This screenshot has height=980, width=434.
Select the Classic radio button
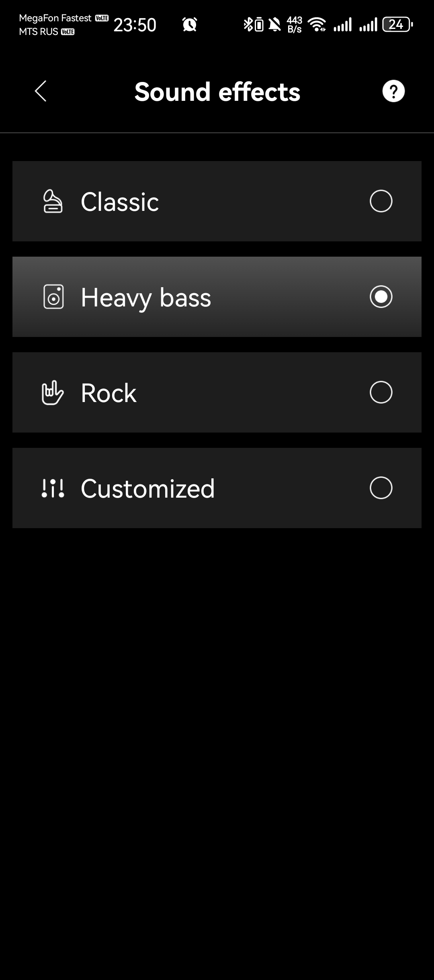[381, 201]
